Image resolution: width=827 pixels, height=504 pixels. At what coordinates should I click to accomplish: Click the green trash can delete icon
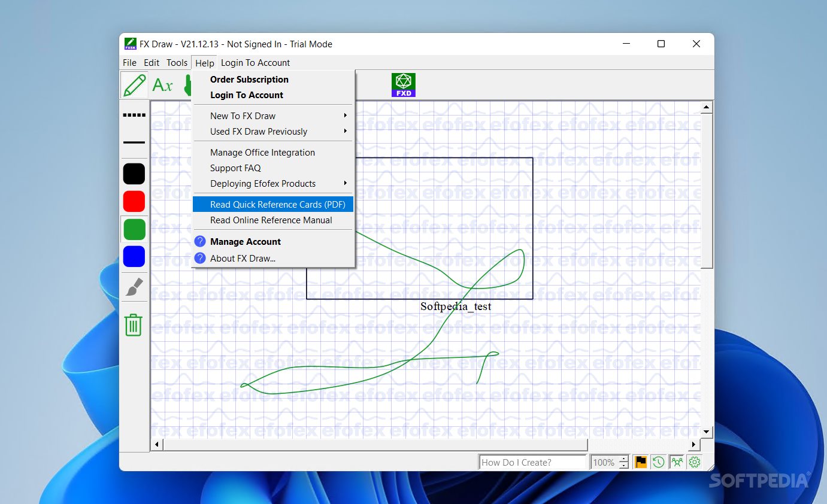[134, 325]
